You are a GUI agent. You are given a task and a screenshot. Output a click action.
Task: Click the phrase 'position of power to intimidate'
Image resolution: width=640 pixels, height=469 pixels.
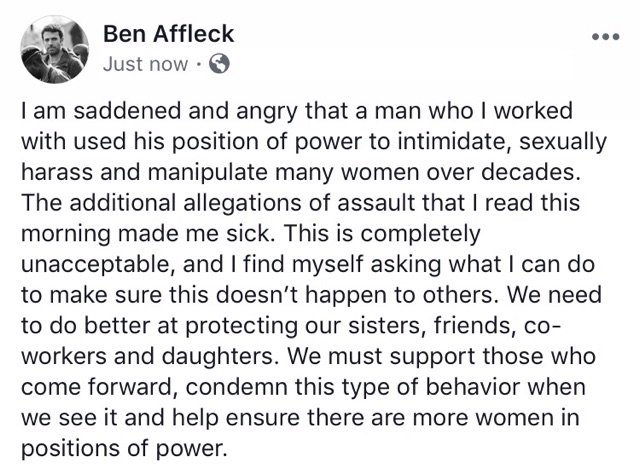(x=304, y=142)
